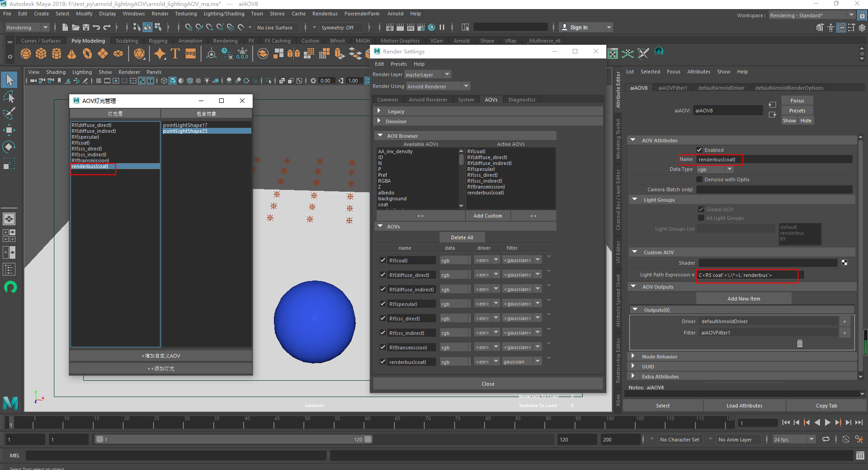Image resolution: width=868 pixels, height=470 pixels.
Task: Select the polygon Type text tool
Action: (x=175, y=54)
